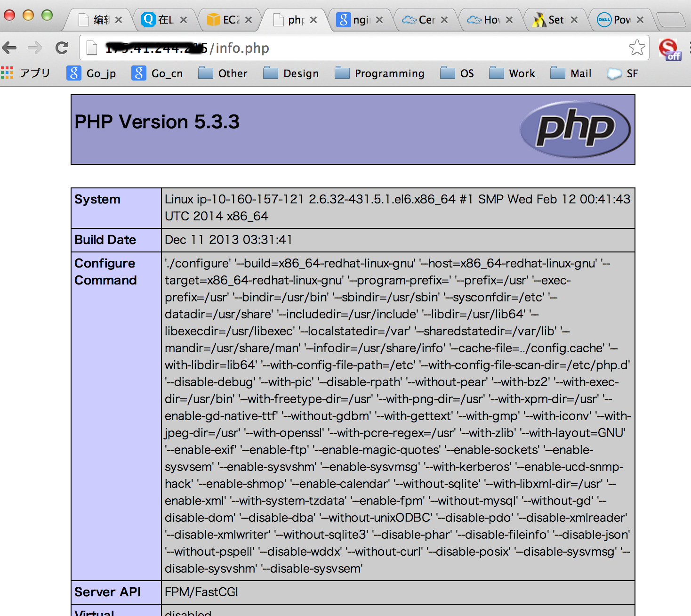Close the 在L tab
This screenshot has width=691, height=616.
pos(184,20)
